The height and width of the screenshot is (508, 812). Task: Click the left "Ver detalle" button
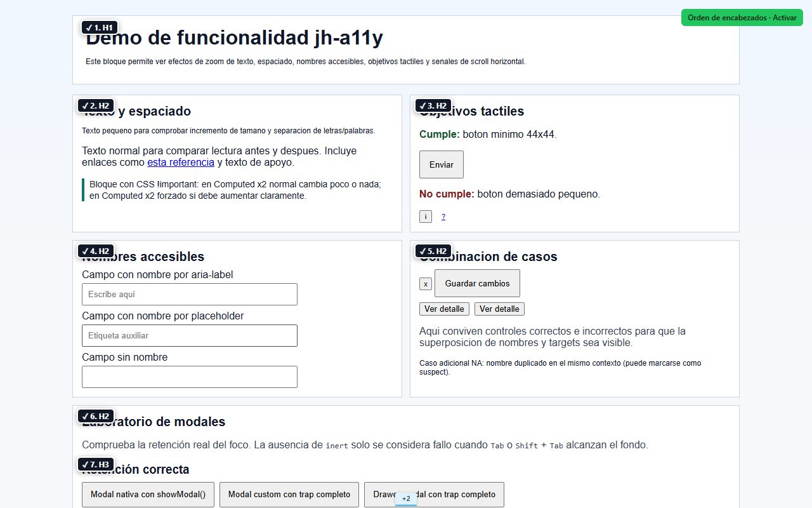tap(444, 309)
